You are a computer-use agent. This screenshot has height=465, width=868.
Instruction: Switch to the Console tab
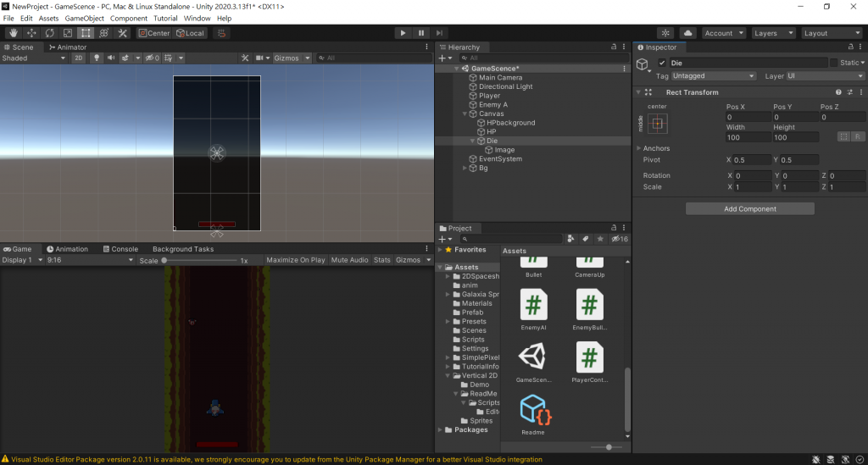click(120, 249)
